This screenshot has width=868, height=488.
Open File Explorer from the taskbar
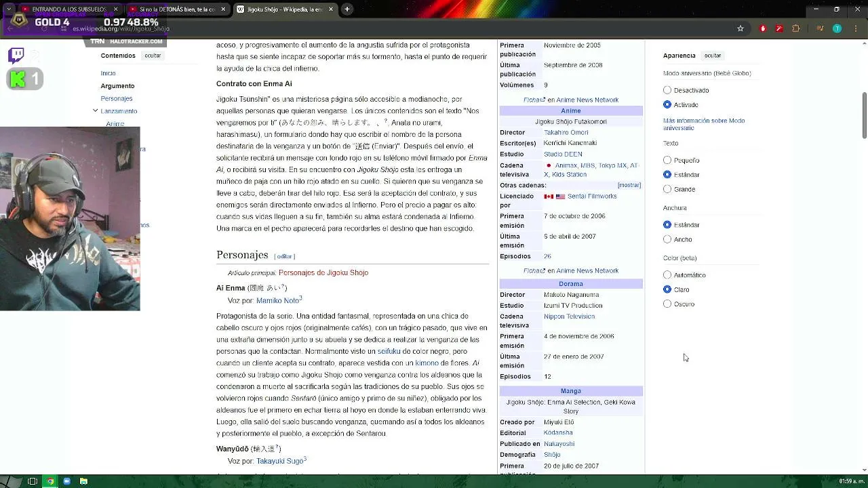tap(83, 481)
